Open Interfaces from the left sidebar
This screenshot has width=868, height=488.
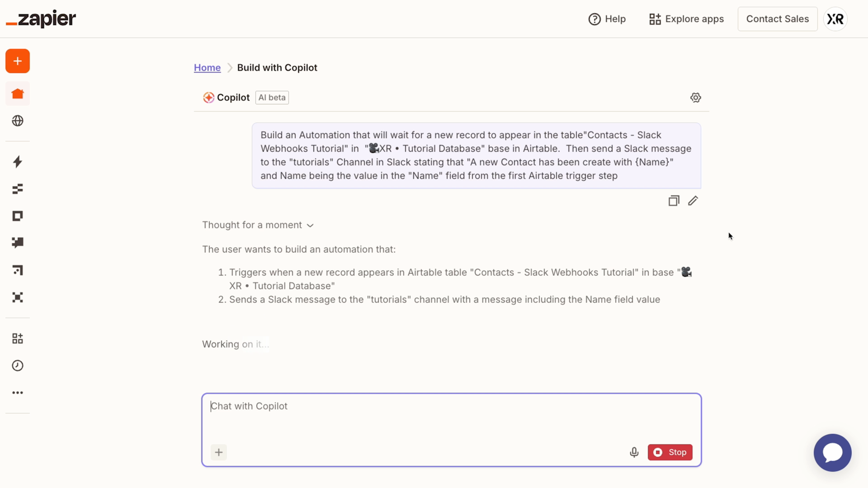coord(17,216)
